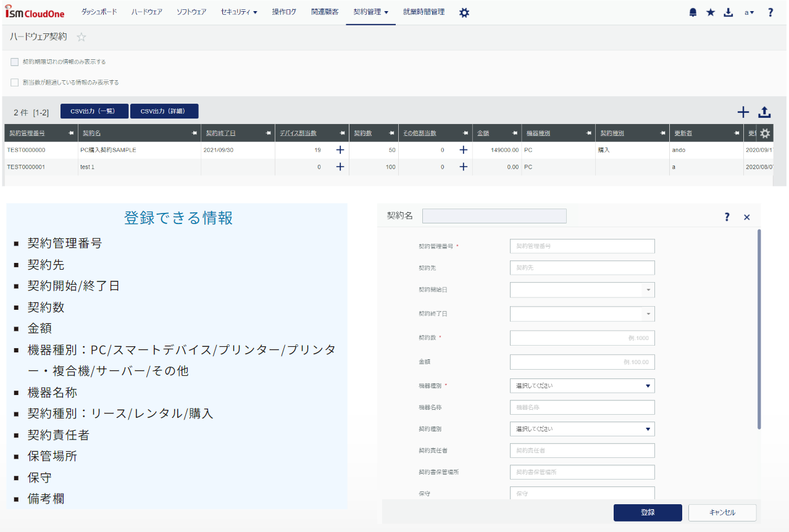Add other allocation for TEST0000001 row
This screenshot has width=789, height=532.
tap(463, 167)
